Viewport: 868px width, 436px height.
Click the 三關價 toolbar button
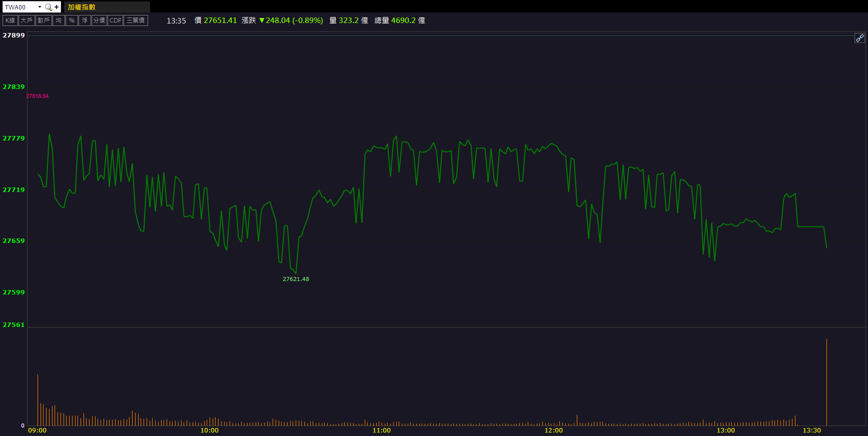click(136, 20)
